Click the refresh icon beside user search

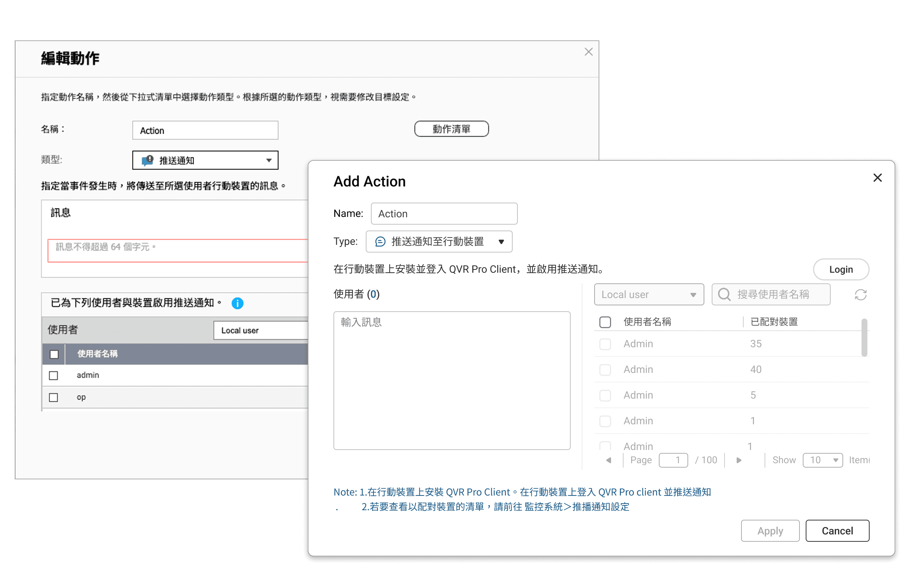(860, 295)
